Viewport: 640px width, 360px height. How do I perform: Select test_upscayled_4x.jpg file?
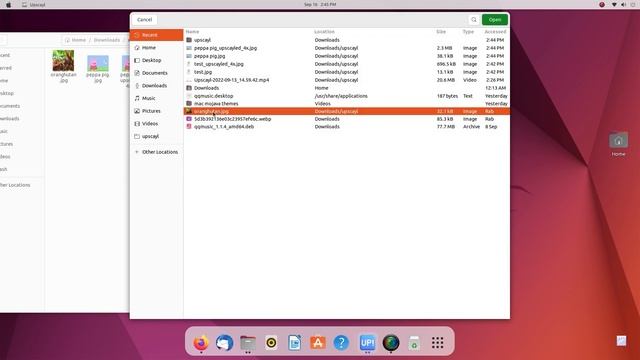point(347,64)
